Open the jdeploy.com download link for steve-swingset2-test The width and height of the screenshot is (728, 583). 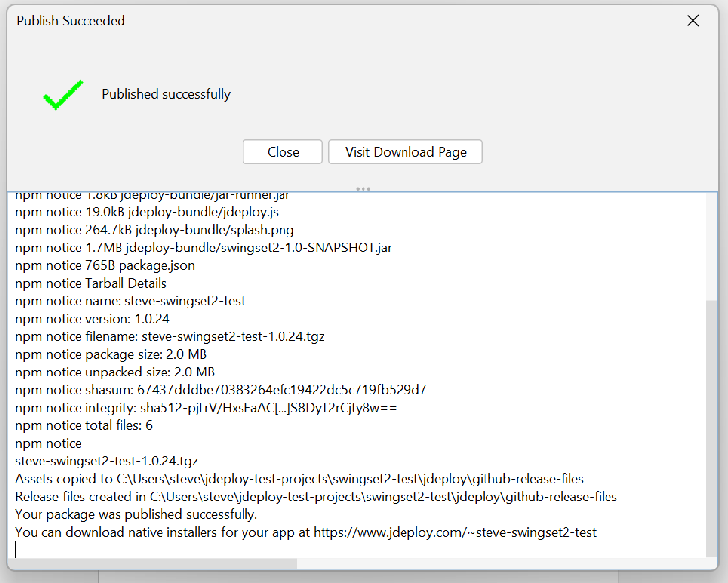454,532
